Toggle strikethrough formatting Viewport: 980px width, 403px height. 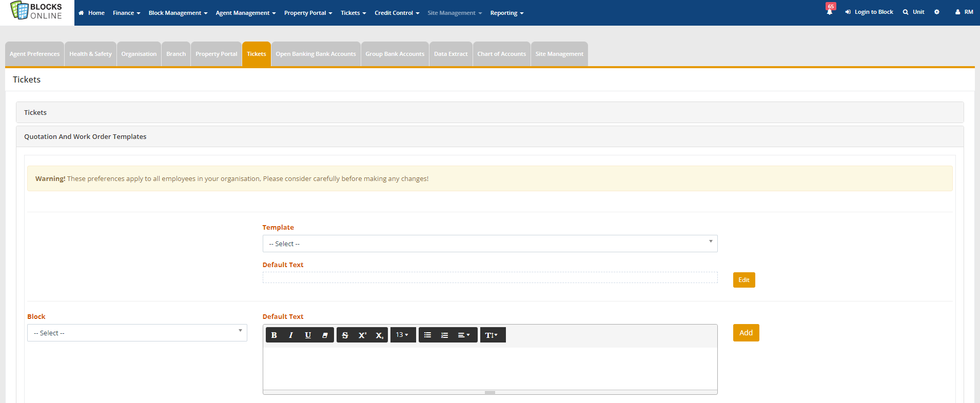point(345,335)
